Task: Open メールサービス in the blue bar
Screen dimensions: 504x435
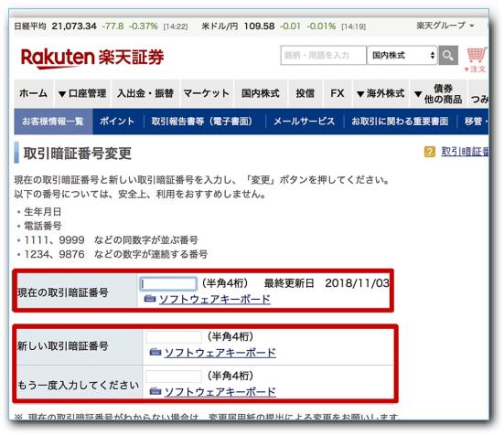Action: 304,122
